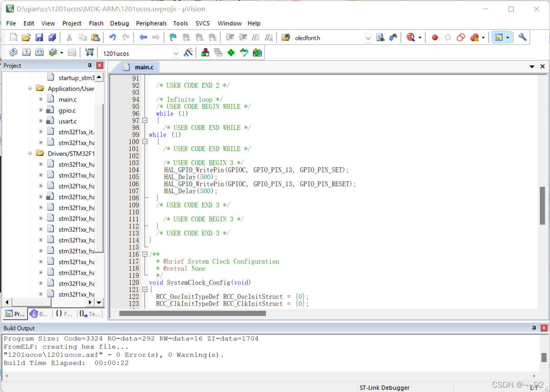Click the editor vertical scrollbar thumb
This screenshot has height=392, width=550.
[542, 206]
